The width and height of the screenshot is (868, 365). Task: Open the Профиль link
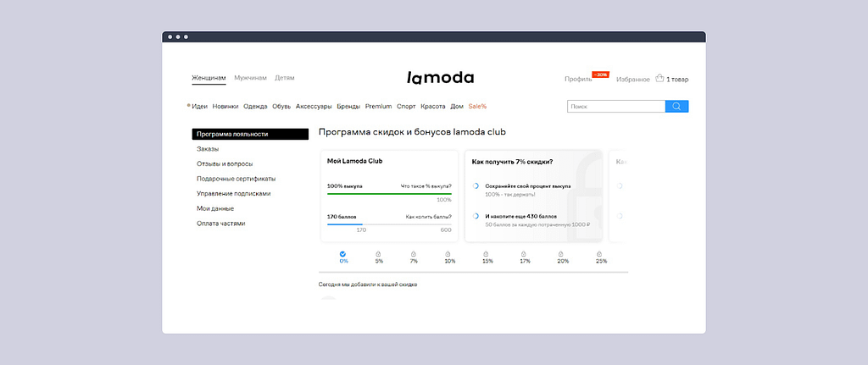click(578, 79)
